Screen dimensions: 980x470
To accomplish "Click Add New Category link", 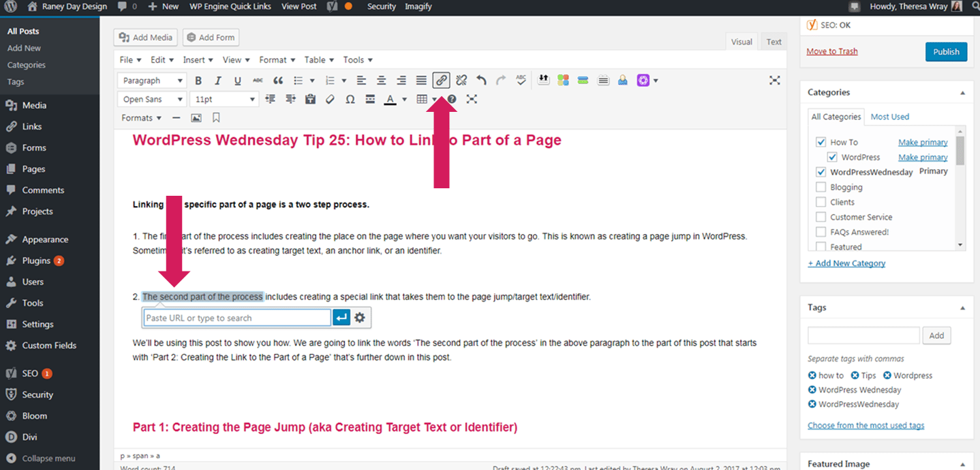I will point(846,263).
